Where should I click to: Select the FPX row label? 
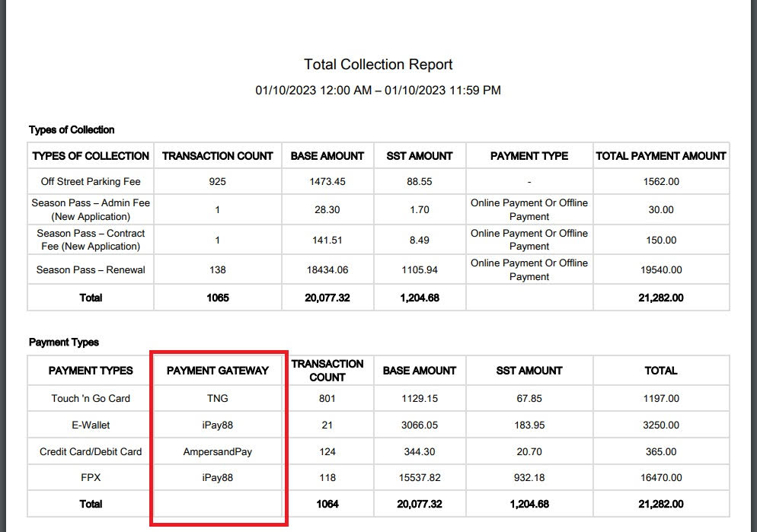pyautogui.click(x=91, y=477)
